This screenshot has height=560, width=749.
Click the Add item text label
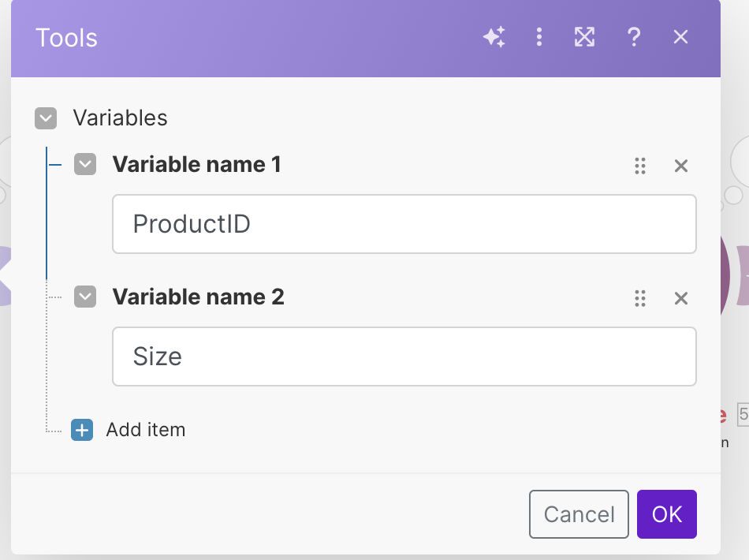click(x=146, y=430)
